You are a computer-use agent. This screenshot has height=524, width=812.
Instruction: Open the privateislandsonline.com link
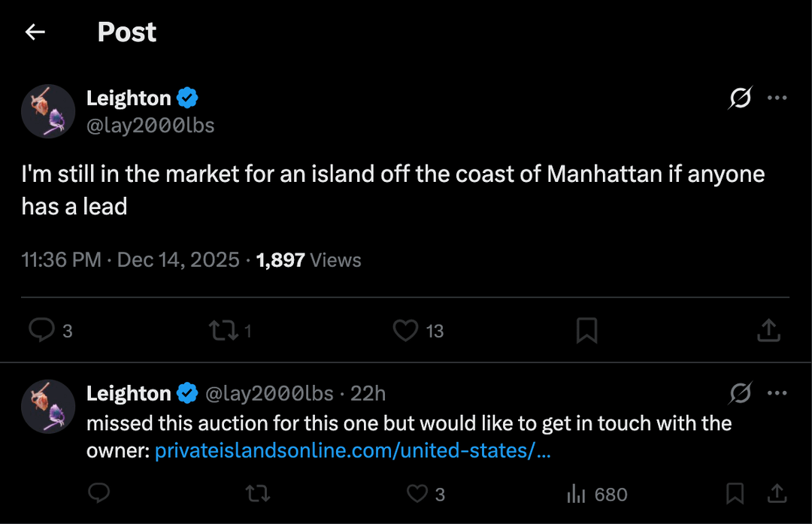pyautogui.click(x=353, y=452)
